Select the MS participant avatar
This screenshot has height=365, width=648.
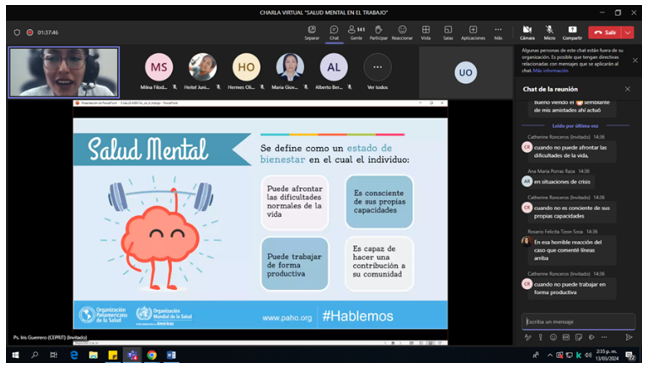click(159, 67)
